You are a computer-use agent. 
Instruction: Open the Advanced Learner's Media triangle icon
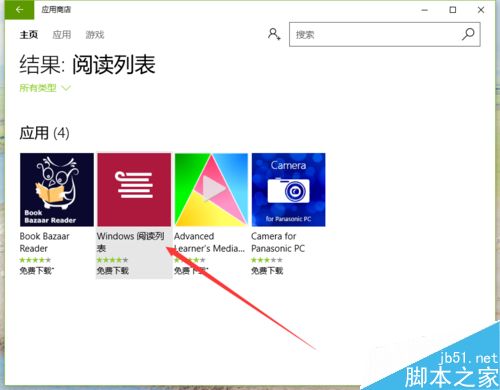click(x=211, y=190)
